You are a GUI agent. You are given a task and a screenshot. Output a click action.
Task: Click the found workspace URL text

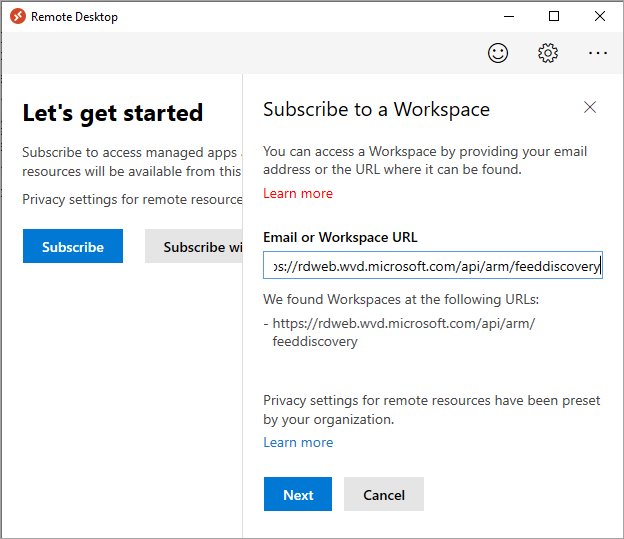click(404, 332)
